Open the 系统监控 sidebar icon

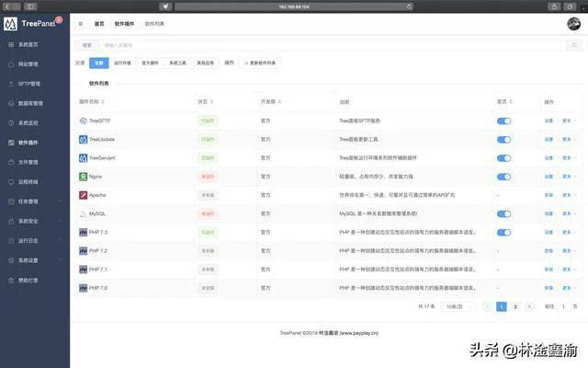click(11, 122)
